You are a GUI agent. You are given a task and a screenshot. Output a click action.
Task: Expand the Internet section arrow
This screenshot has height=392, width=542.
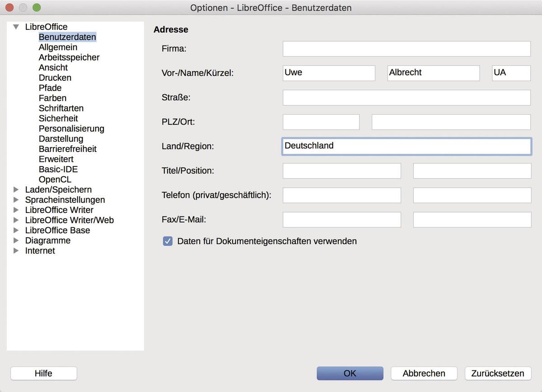point(16,251)
